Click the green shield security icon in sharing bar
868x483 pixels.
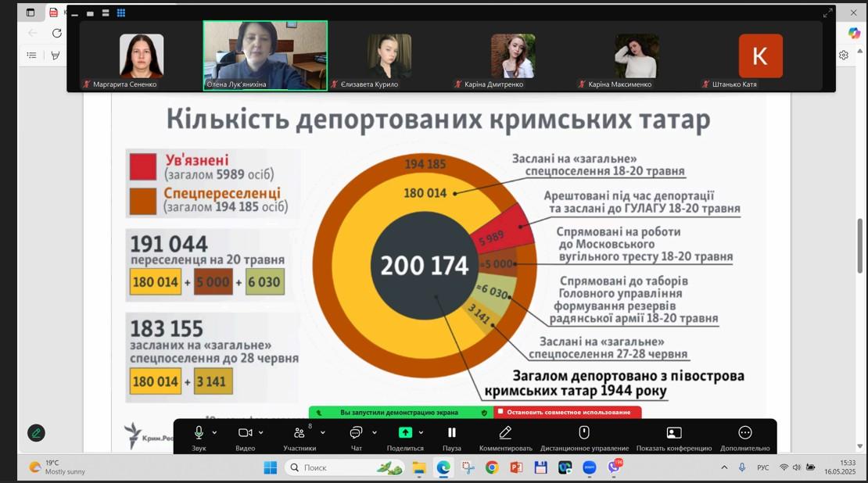click(484, 412)
